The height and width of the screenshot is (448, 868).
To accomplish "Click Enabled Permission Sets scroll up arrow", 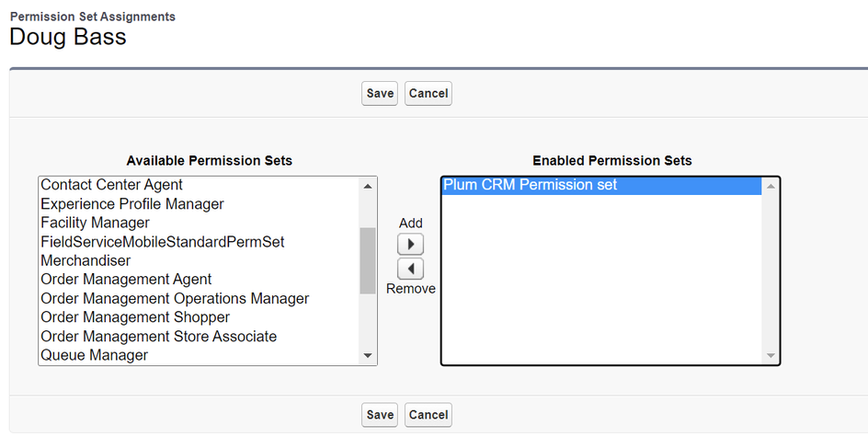I will pyautogui.click(x=771, y=186).
